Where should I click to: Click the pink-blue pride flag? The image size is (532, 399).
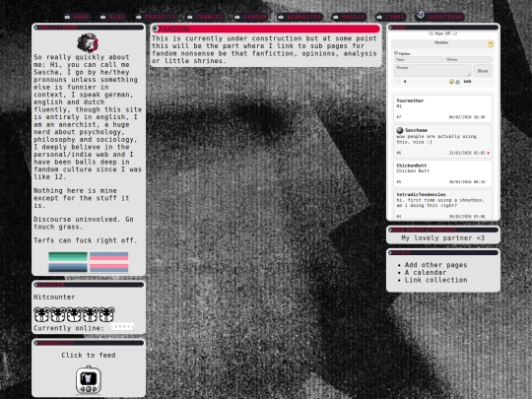(x=109, y=262)
